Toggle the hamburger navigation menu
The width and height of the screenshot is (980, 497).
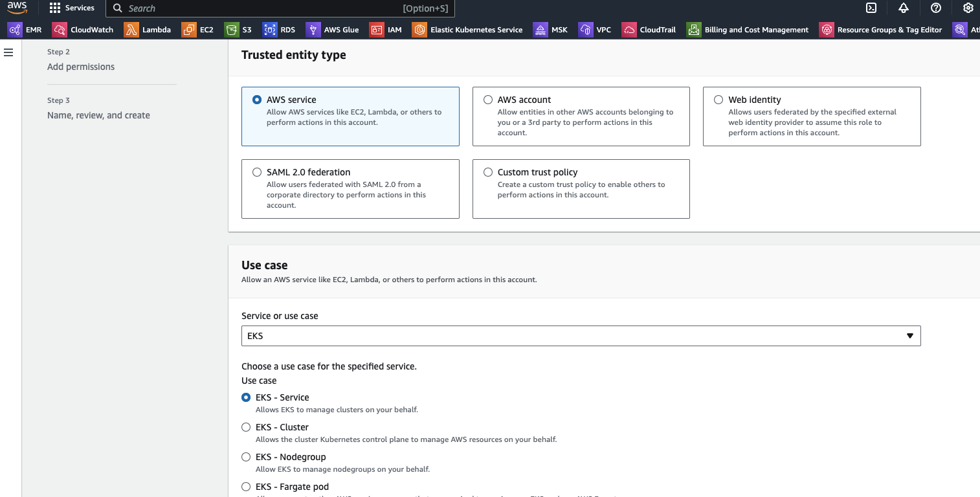pyautogui.click(x=8, y=52)
